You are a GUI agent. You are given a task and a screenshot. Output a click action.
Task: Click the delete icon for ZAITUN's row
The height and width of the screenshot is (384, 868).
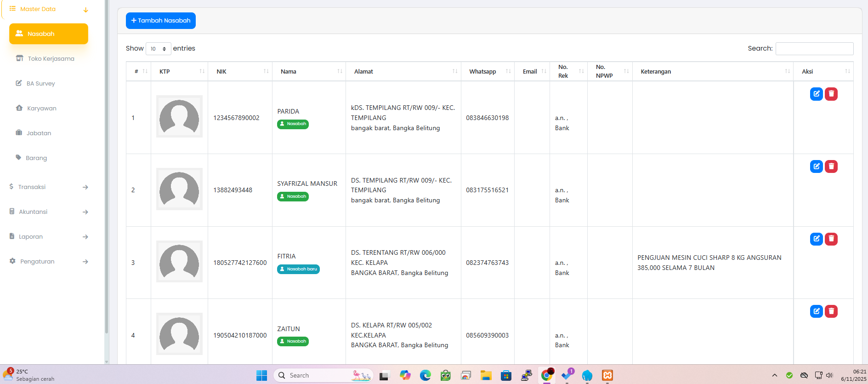[831, 311]
